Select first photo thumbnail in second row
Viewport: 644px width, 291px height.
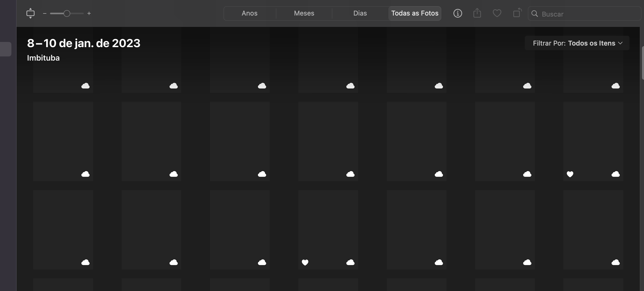point(63,141)
